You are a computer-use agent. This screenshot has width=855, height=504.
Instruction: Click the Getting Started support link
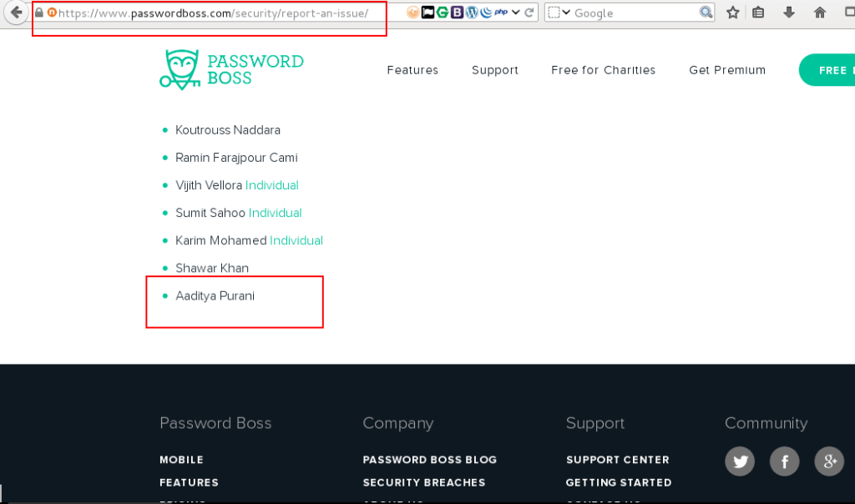618,482
